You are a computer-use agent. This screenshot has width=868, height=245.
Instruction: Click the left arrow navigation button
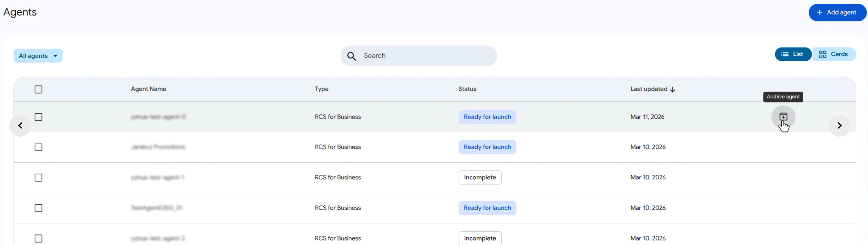coord(20,125)
